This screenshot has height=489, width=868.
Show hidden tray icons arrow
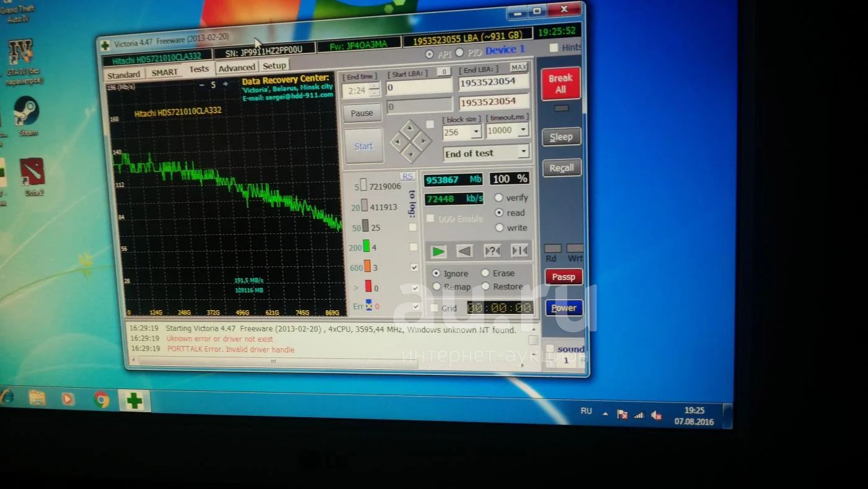605,413
